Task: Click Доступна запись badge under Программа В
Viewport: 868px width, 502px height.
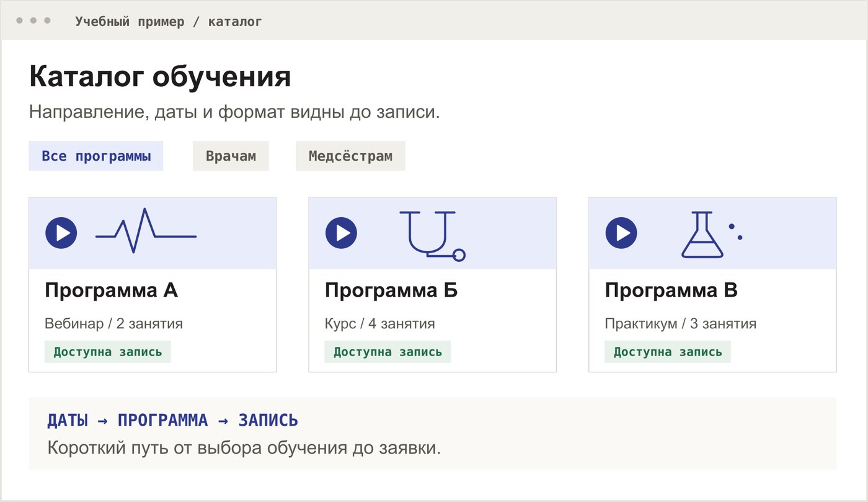Action: click(x=668, y=352)
